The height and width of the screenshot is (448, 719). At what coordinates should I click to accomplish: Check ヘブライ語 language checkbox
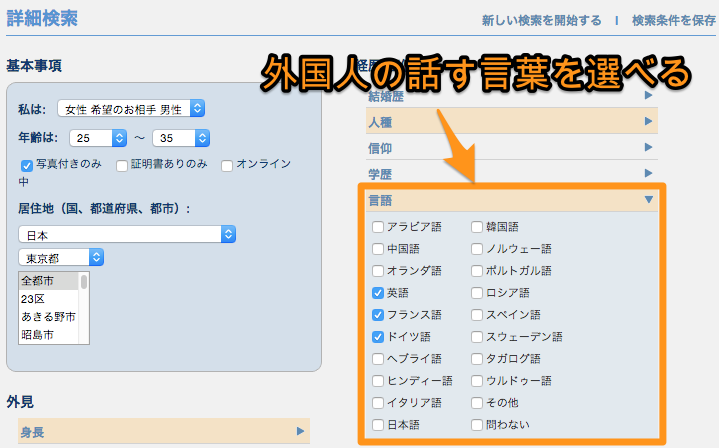pos(378,359)
